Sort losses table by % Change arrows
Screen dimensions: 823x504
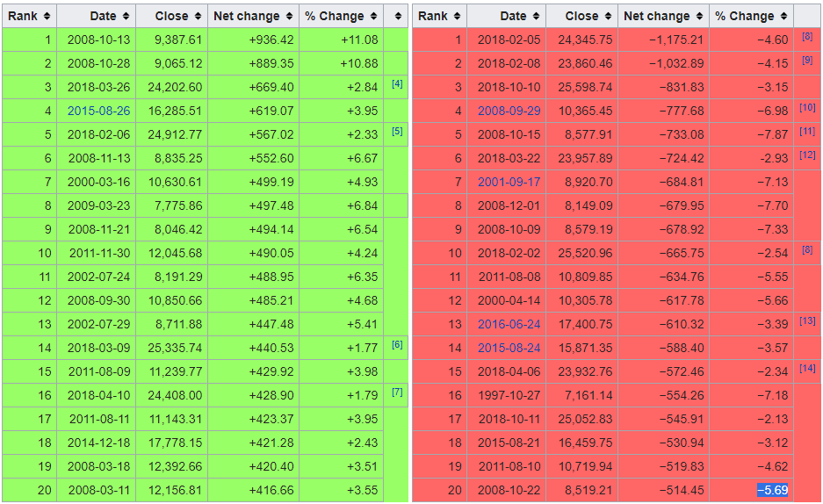coord(783,17)
